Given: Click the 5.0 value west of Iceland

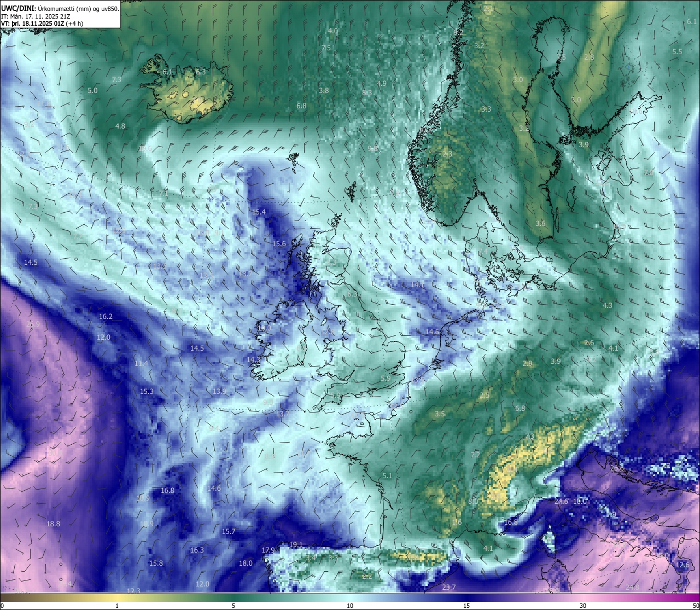Looking at the screenshot, I should coord(92,90).
